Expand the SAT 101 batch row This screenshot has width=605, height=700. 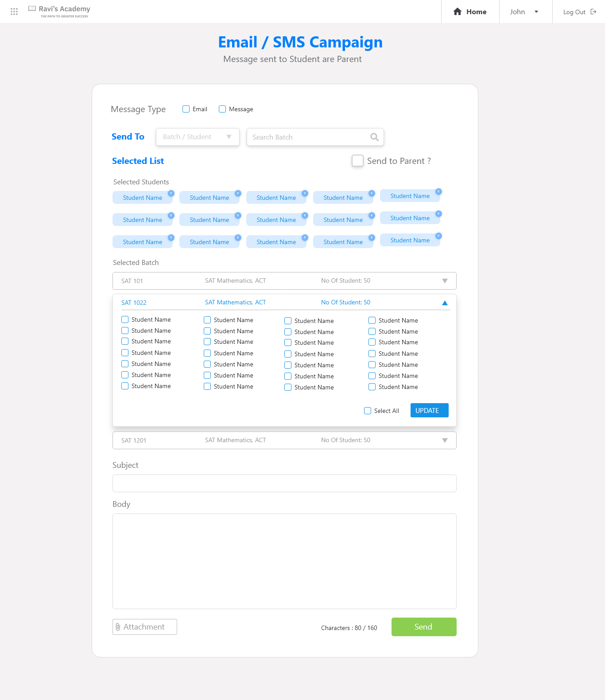284,281
